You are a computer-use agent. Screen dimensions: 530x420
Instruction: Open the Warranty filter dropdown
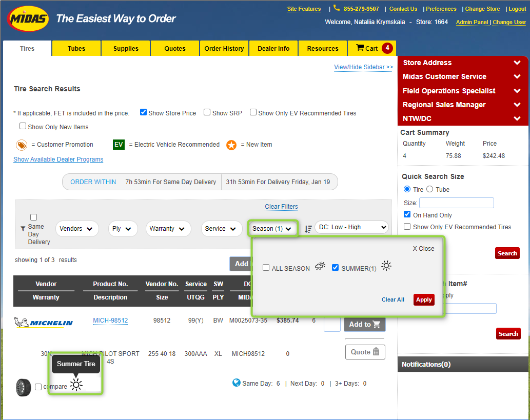(x=168, y=229)
